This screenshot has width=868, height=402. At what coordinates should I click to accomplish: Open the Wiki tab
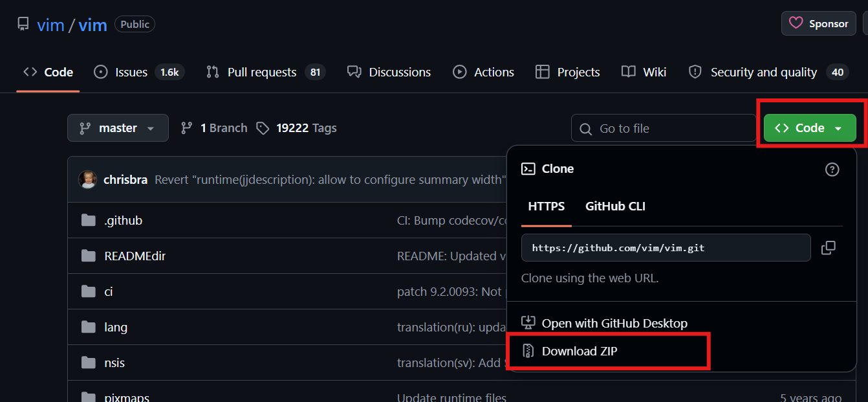(x=644, y=72)
